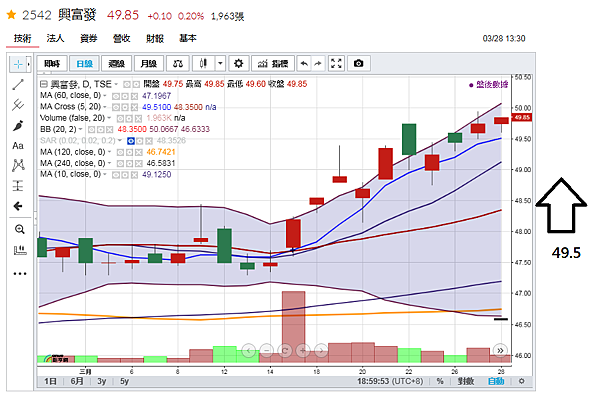The width and height of the screenshot is (600, 400).
Task: Open the compare symbols scales icon
Action: tap(178, 64)
